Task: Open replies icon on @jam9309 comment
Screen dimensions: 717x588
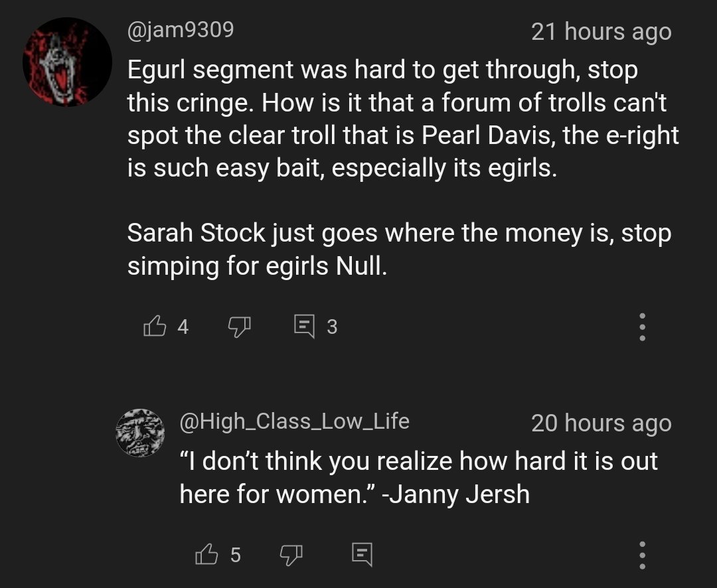Action: tap(303, 326)
